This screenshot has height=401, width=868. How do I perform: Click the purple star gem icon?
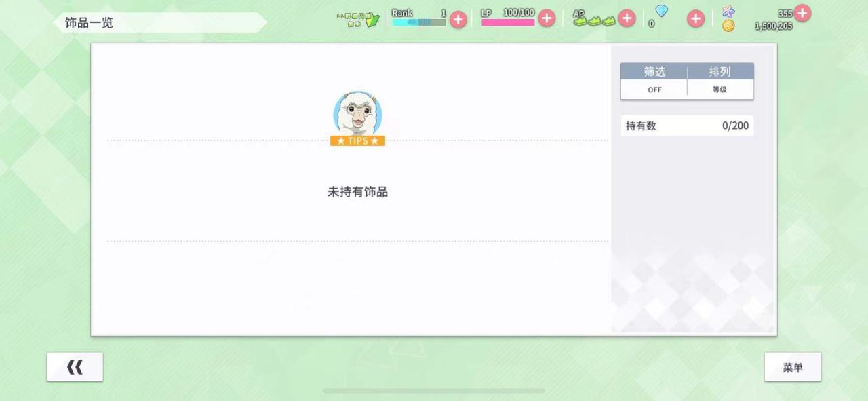[x=728, y=12]
